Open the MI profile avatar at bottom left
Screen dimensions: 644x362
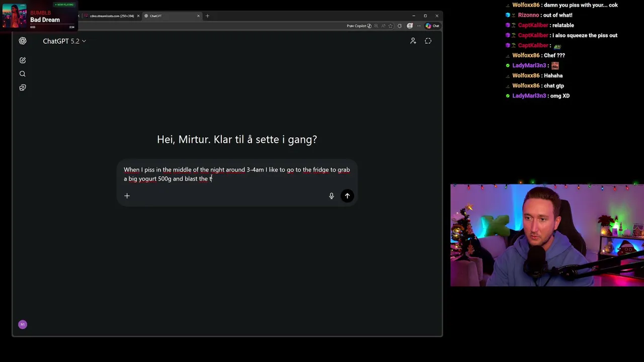tap(23, 324)
